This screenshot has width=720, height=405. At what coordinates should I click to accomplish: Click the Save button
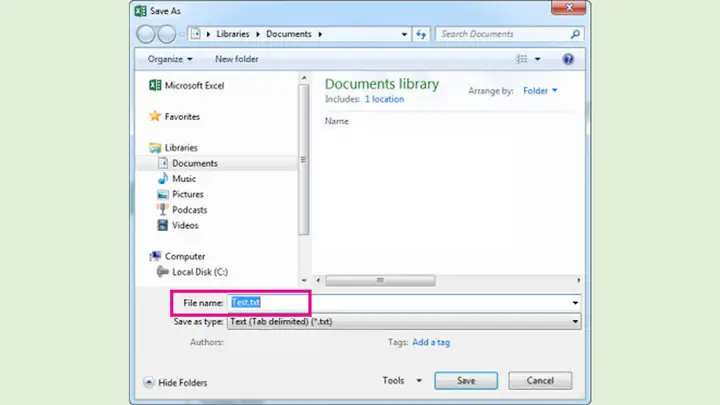tap(466, 381)
